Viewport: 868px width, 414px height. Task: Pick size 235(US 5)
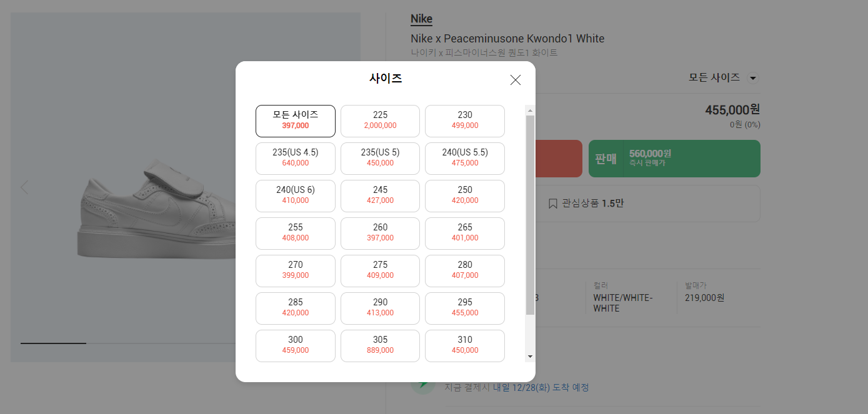click(x=380, y=159)
